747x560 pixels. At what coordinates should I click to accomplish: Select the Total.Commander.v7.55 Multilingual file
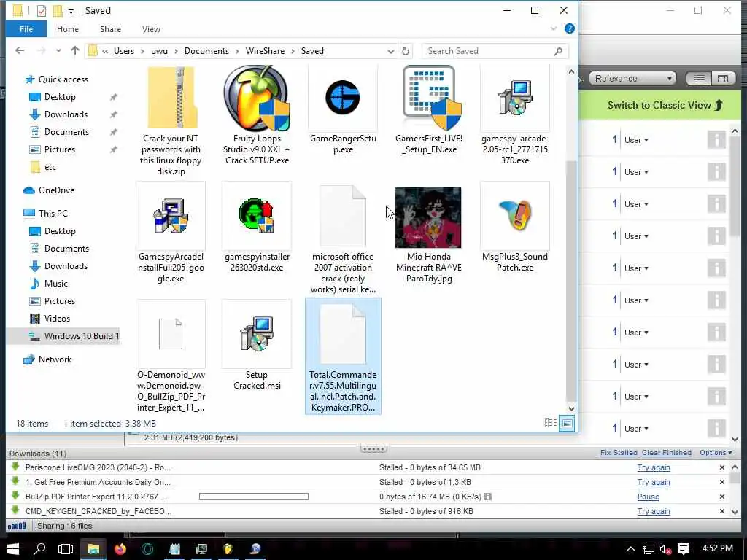pos(343,356)
